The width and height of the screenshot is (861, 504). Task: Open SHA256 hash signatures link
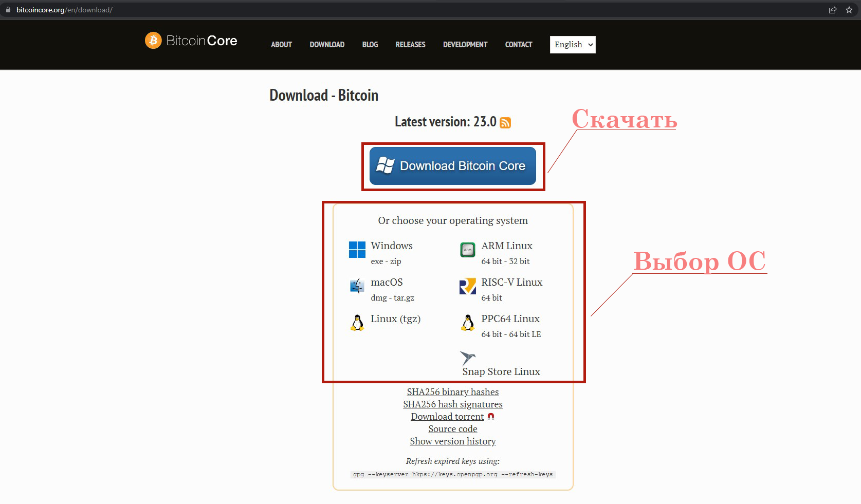pos(453,404)
